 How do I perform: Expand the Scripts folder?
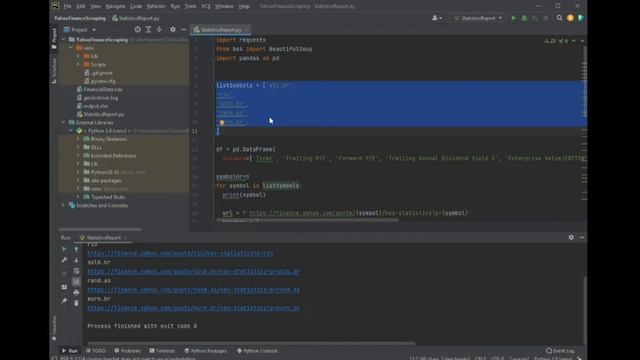78,64
